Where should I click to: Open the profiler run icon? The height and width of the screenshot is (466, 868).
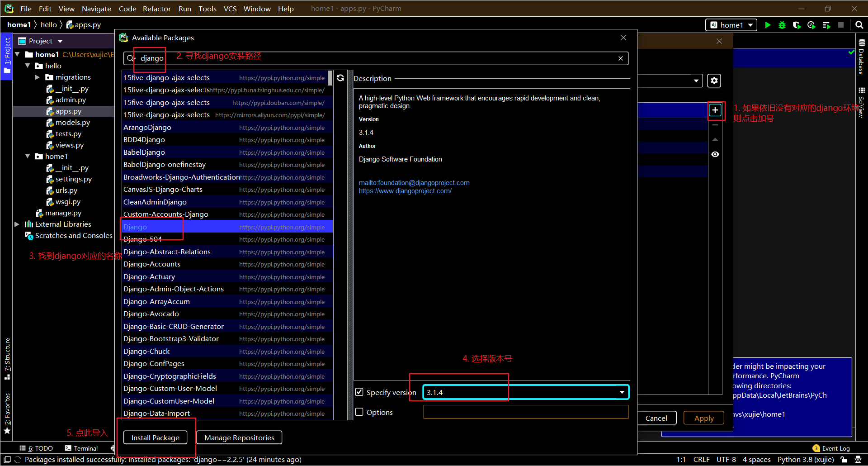pyautogui.click(x=811, y=25)
